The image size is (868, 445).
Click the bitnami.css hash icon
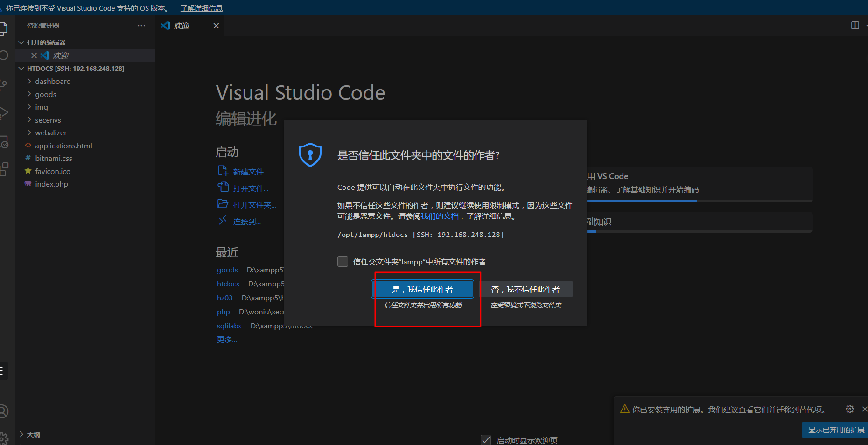point(28,158)
